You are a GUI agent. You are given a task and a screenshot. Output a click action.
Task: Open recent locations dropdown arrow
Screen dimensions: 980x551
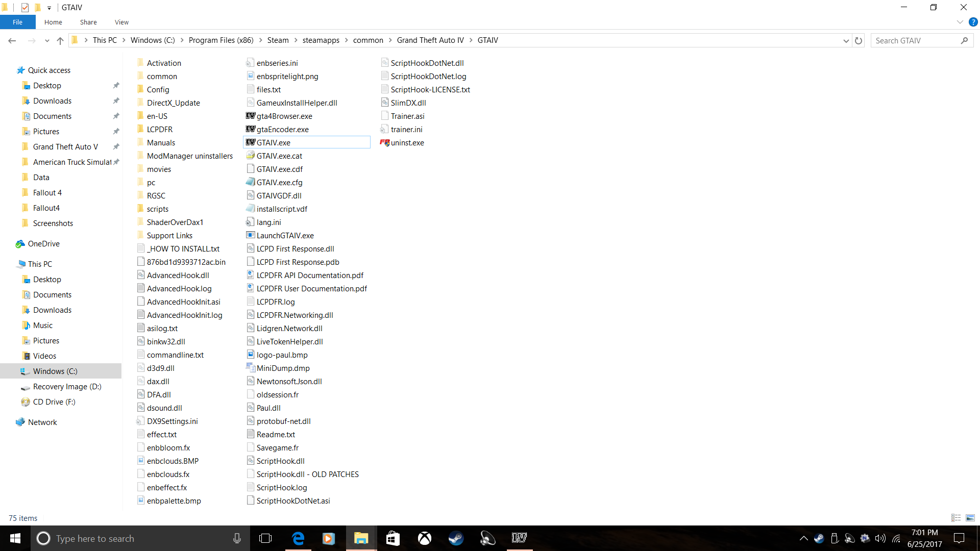coord(47,40)
